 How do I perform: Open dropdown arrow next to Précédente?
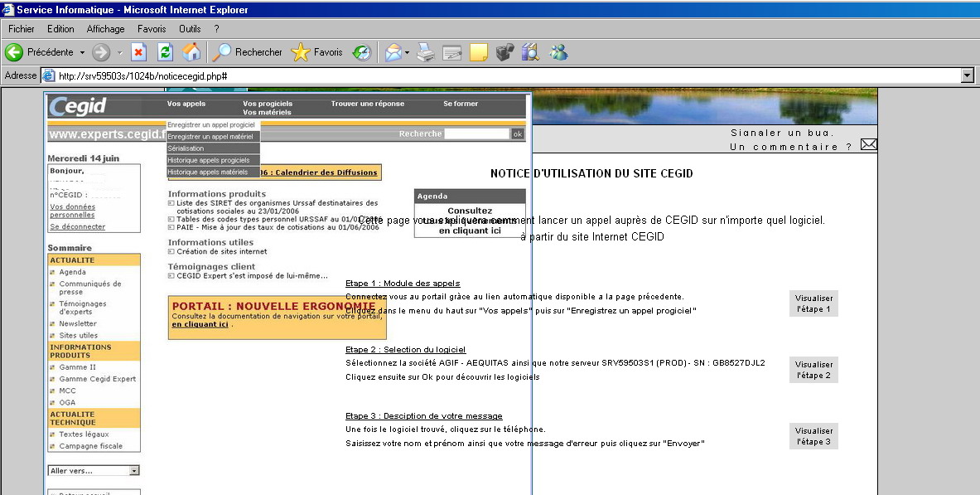[82, 52]
